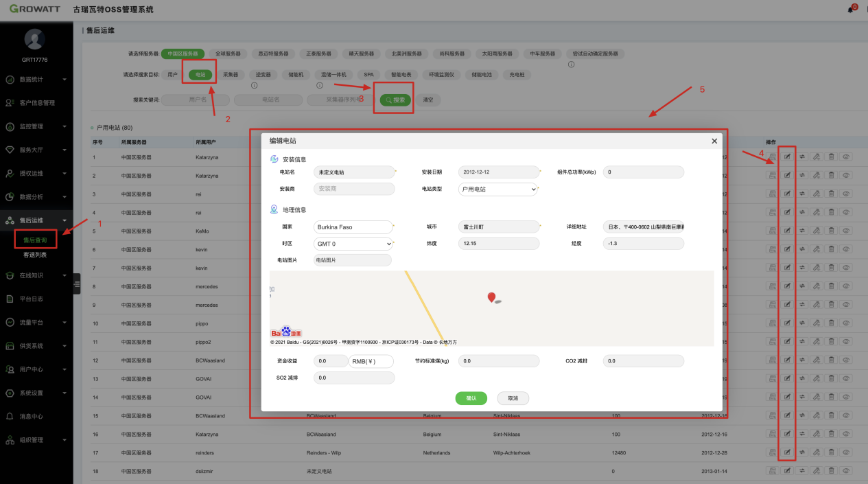Close the 编辑电站 dialog
868x484 pixels.
click(714, 141)
